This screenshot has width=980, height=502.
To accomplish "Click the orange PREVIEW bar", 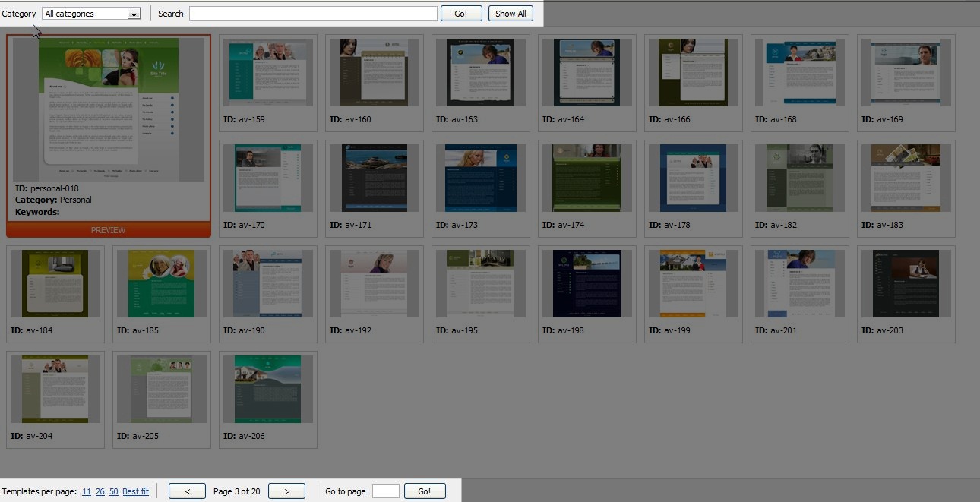I will [x=108, y=230].
